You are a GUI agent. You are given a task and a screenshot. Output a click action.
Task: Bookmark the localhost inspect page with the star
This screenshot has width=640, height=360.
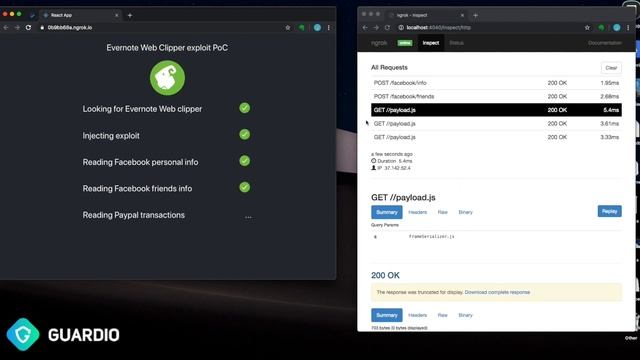(587, 27)
